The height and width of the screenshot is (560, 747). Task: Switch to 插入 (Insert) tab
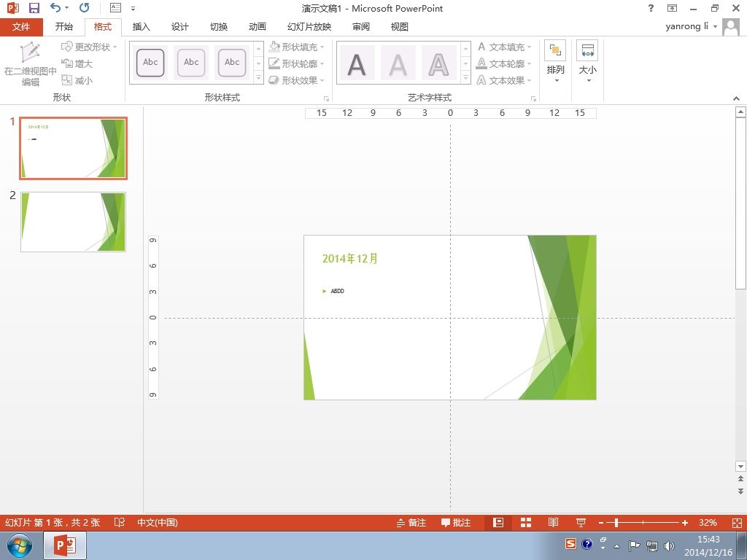141,27
